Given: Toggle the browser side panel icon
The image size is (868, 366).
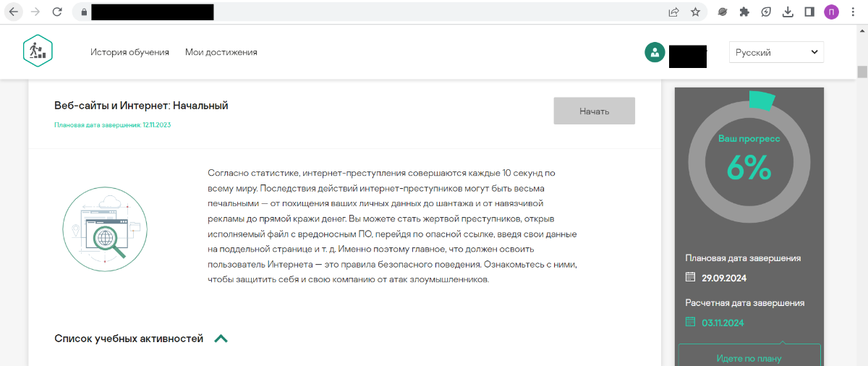Looking at the screenshot, I should [x=809, y=12].
